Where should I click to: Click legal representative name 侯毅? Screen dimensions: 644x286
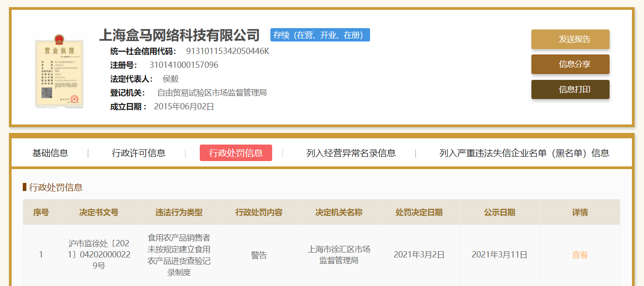pyautogui.click(x=171, y=79)
